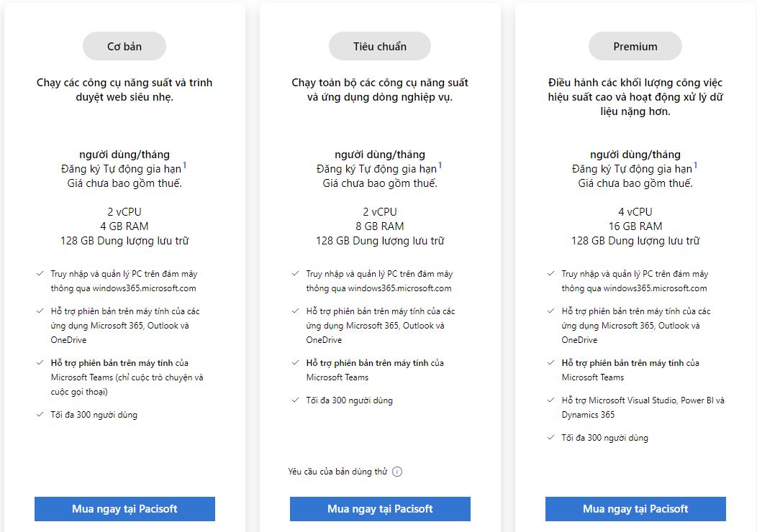Click Mua ngay tại Pacisoft under Cơ bản
Screen dimensions: 757x532
(x=124, y=509)
